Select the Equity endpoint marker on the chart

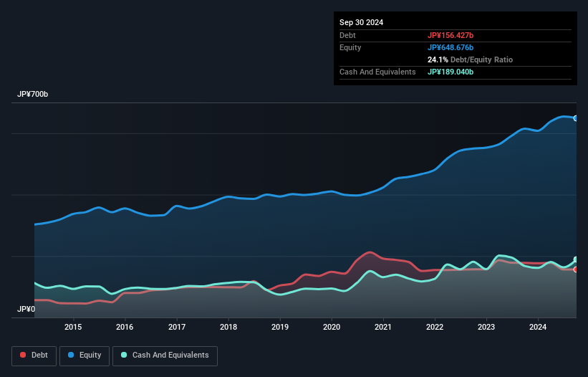pos(576,118)
